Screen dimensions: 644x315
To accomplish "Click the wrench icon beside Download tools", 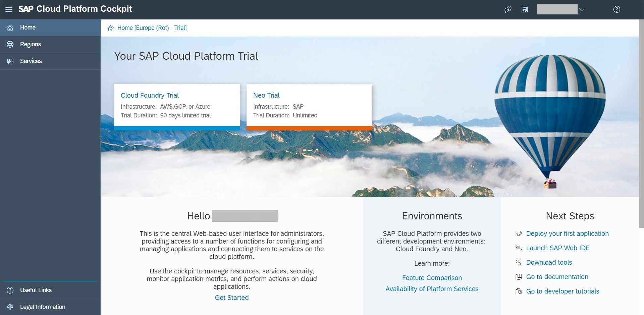I will click(519, 262).
